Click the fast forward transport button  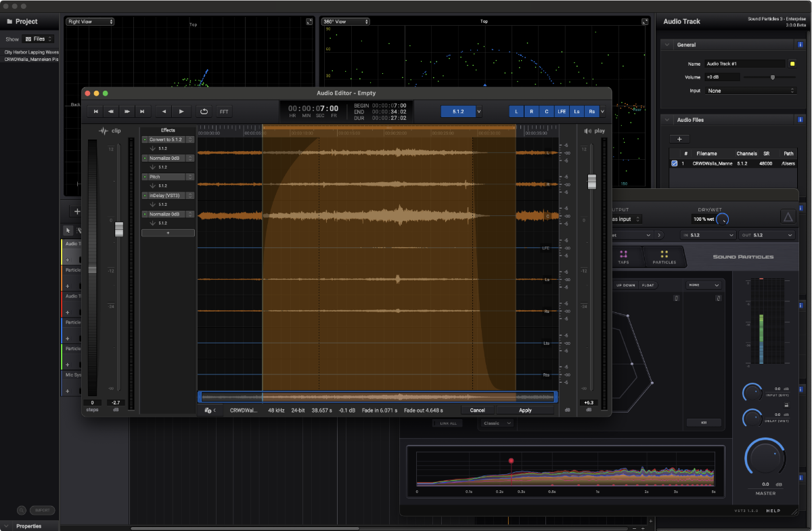point(127,111)
